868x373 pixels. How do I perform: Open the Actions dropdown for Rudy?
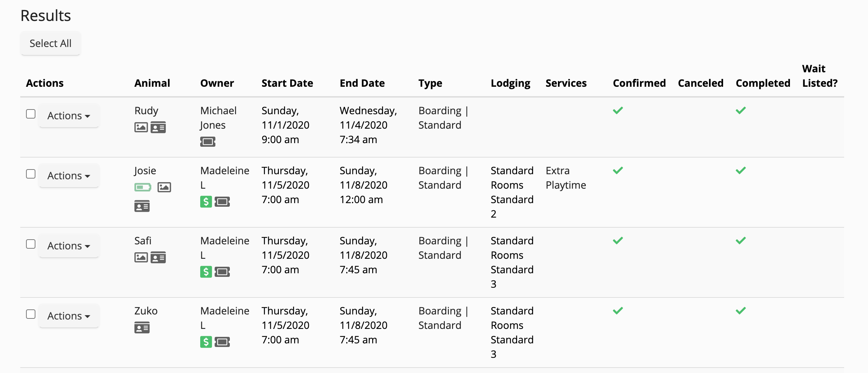pos(69,115)
